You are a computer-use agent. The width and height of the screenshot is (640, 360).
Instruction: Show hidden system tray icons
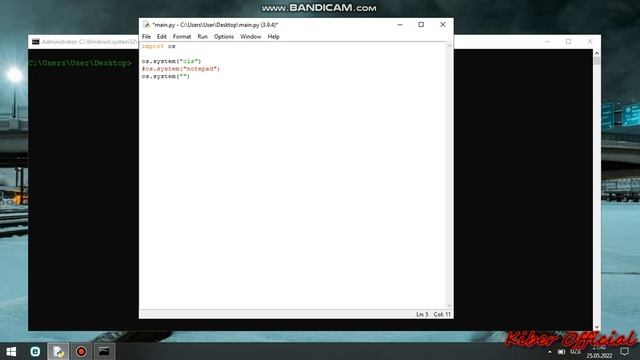point(550,352)
